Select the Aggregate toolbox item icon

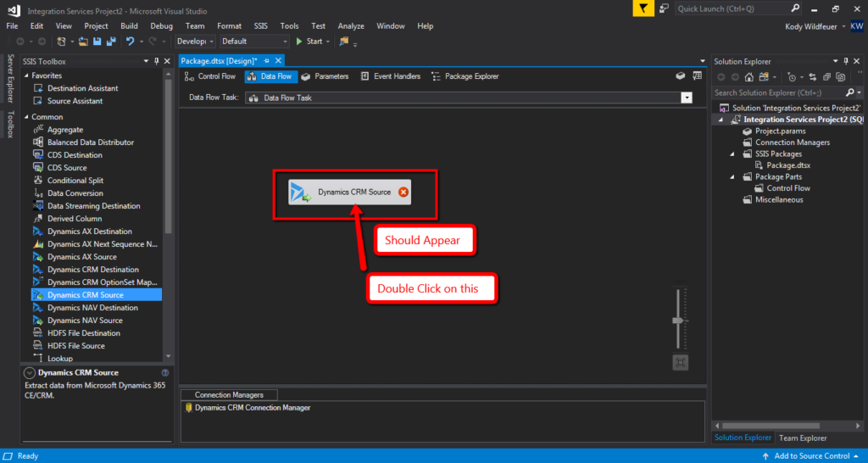coord(38,130)
